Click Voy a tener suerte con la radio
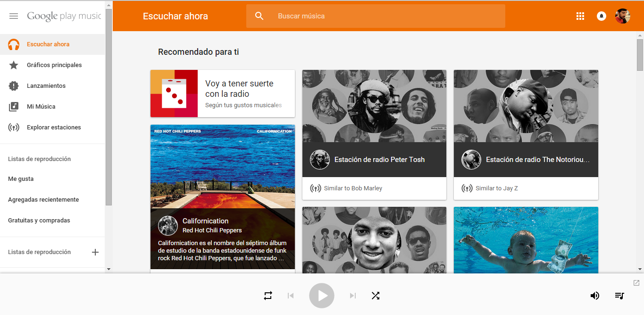This screenshot has height=315, width=644. pyautogui.click(x=239, y=89)
